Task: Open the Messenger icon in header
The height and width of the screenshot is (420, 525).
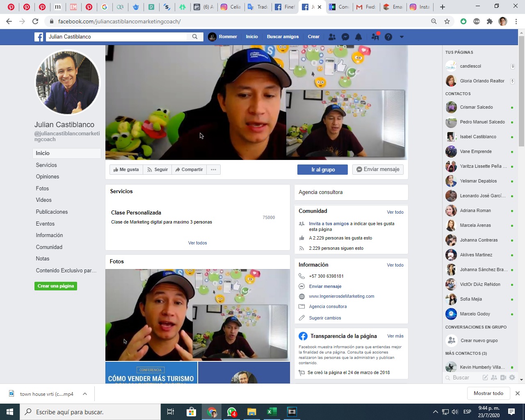Action: click(345, 37)
